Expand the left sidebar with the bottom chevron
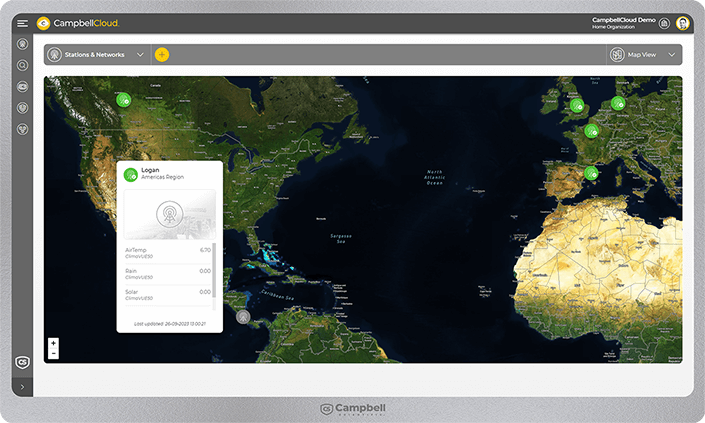 click(22, 386)
